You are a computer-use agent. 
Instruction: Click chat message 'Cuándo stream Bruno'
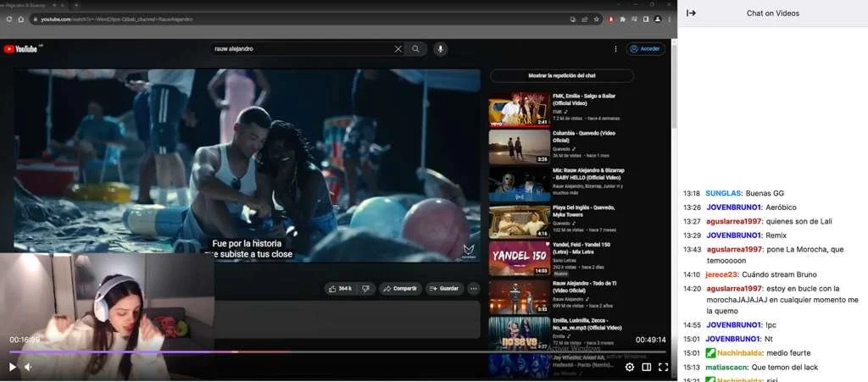pos(779,274)
